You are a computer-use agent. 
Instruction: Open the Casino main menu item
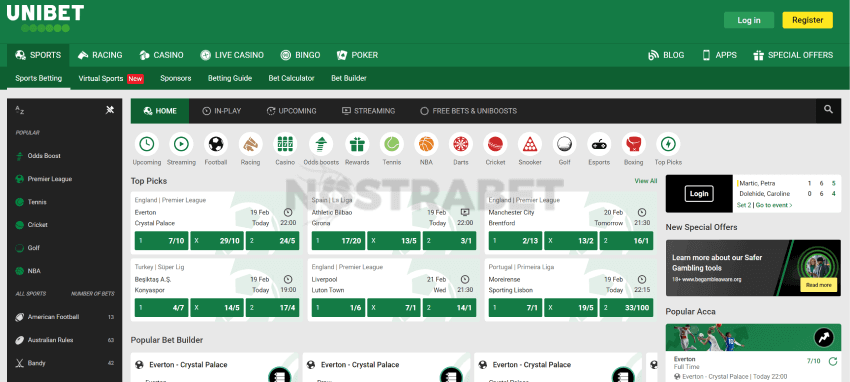pyautogui.click(x=162, y=55)
